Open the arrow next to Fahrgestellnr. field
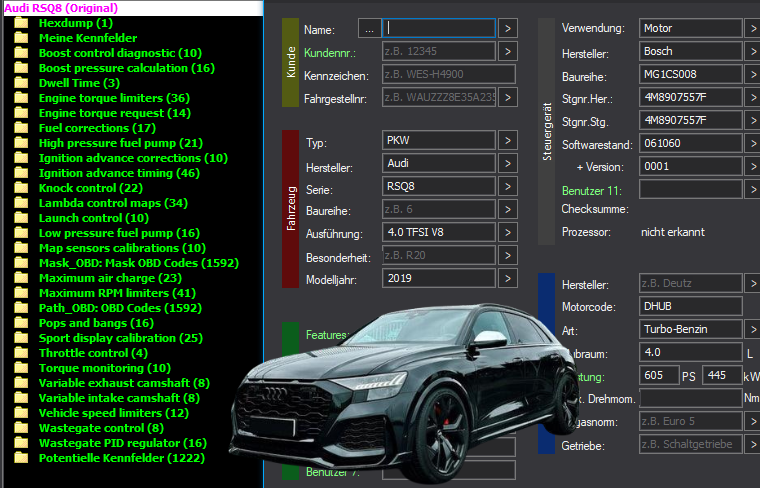 (507, 97)
